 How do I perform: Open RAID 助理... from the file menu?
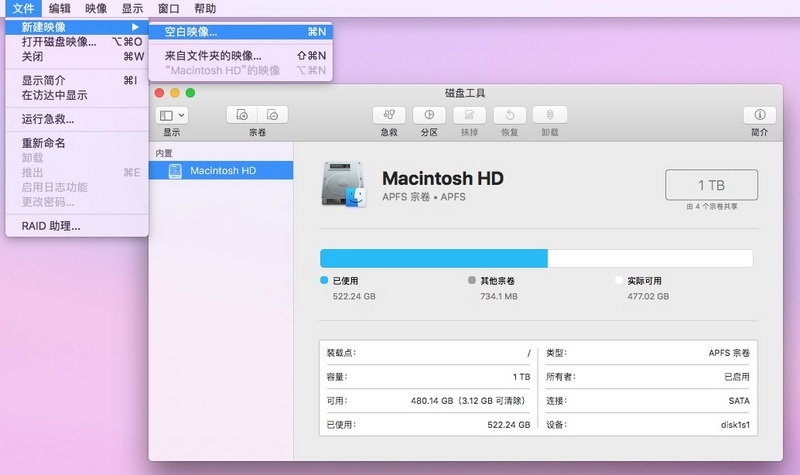coord(77,226)
